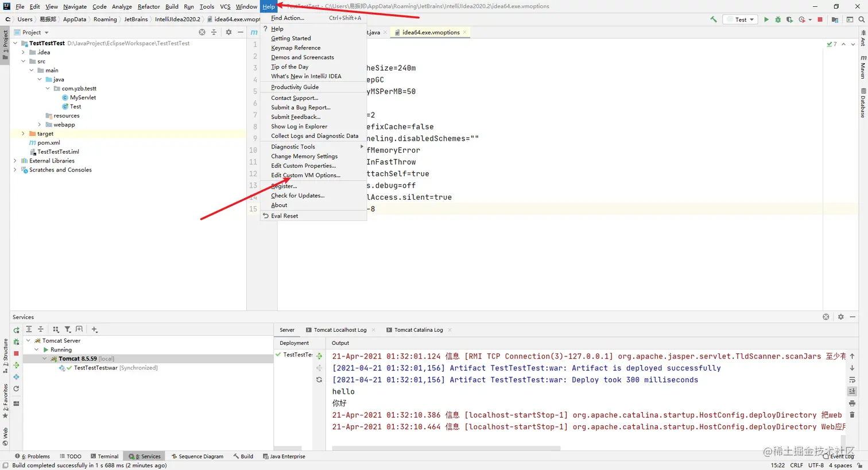The height and width of the screenshot is (470, 868).
Task: Open the Sequence Diagram tool window
Action: [x=197, y=457]
